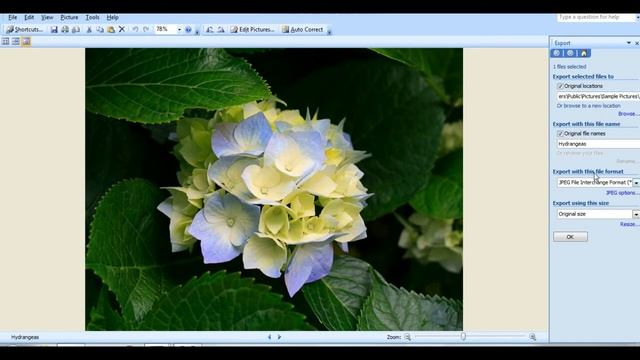Screen dimensions: 640x360
Task: Open the Help menu
Action: click(112, 18)
